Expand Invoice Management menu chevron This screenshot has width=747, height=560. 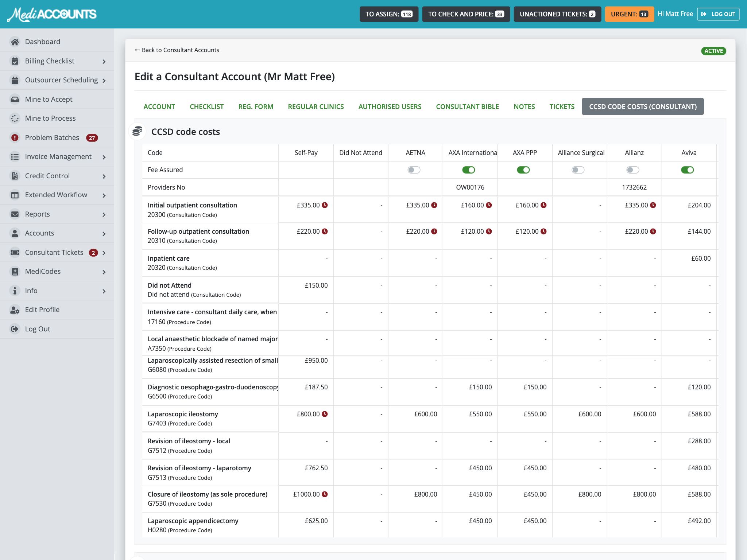click(x=104, y=157)
